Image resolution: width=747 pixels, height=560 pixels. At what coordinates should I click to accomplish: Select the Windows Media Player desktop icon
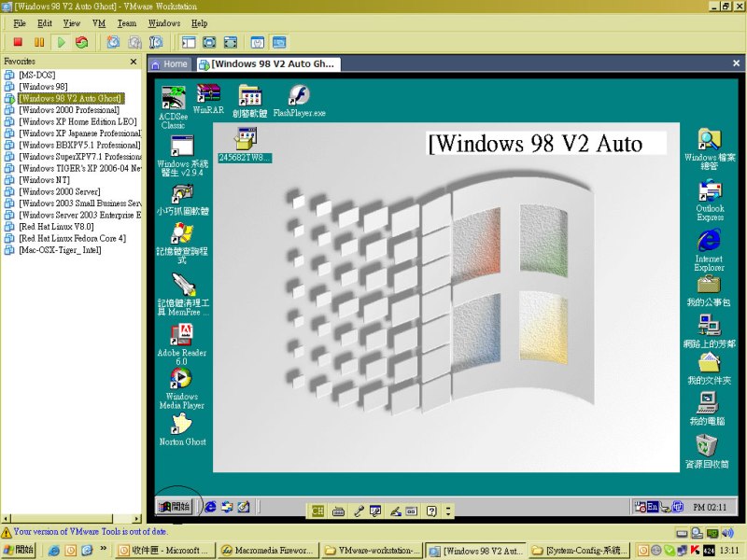tap(181, 389)
